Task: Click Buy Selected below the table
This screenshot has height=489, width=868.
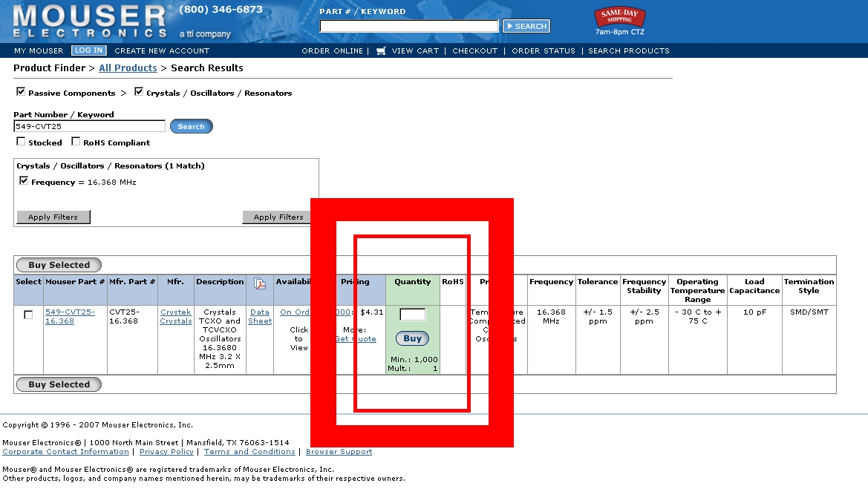Action: [59, 384]
